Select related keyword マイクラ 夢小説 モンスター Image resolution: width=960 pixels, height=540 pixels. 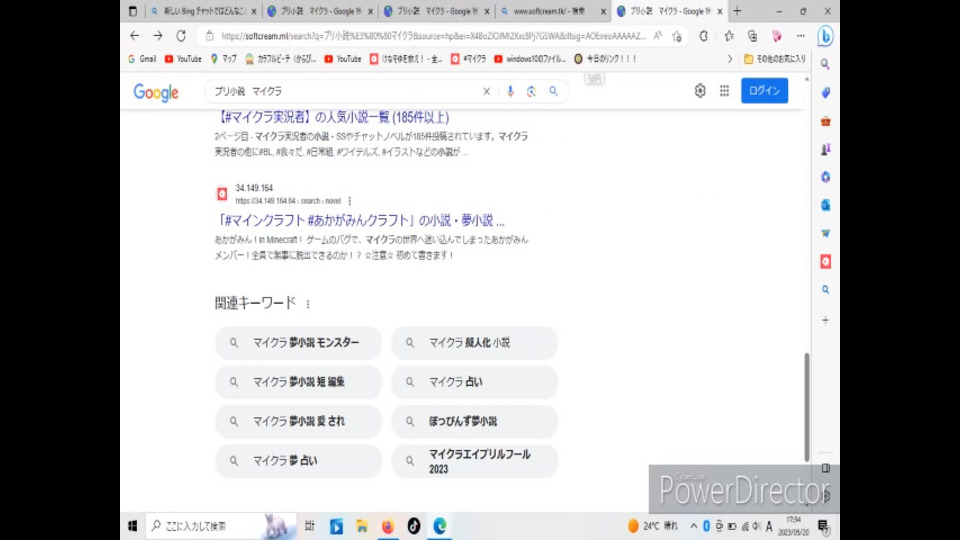[x=298, y=343]
